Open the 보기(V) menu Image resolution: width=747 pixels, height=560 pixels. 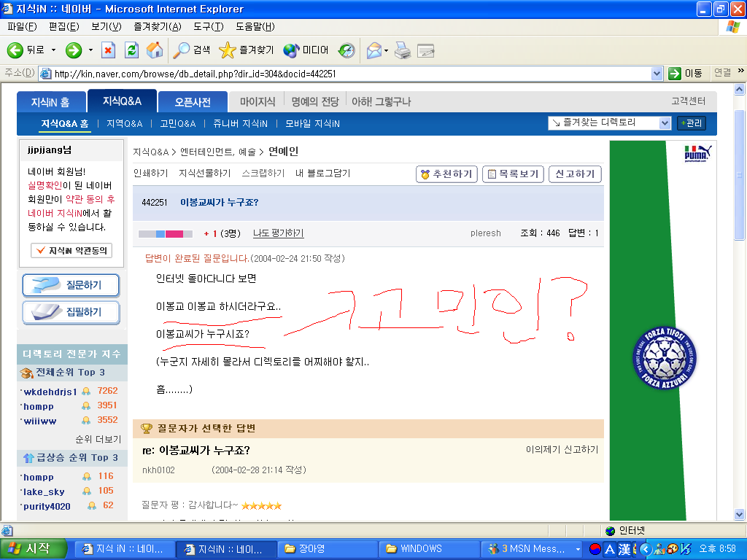107,27
